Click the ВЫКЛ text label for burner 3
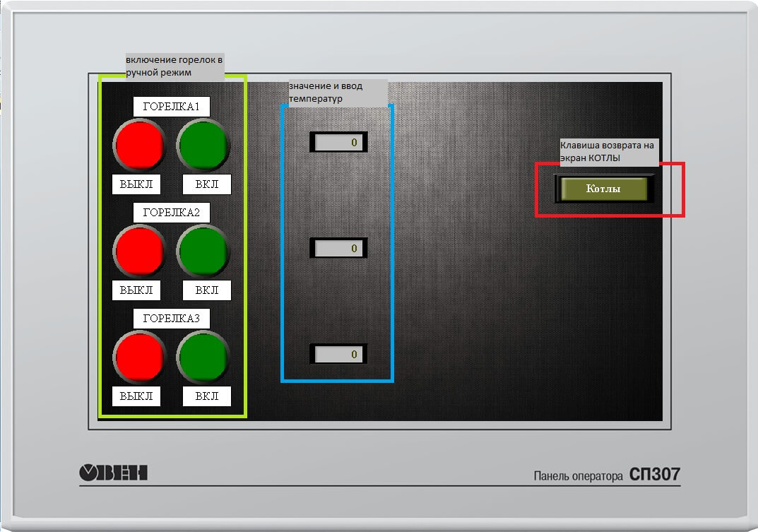The height and width of the screenshot is (532, 758). point(136,396)
